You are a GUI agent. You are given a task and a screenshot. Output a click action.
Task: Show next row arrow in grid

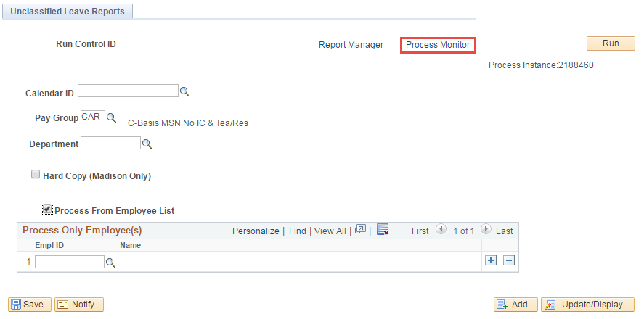[x=486, y=229]
